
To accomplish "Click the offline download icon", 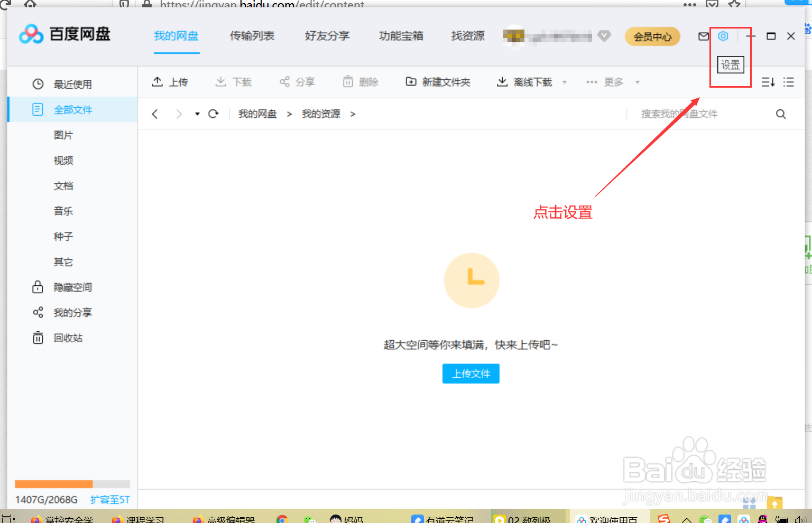I will tap(502, 81).
